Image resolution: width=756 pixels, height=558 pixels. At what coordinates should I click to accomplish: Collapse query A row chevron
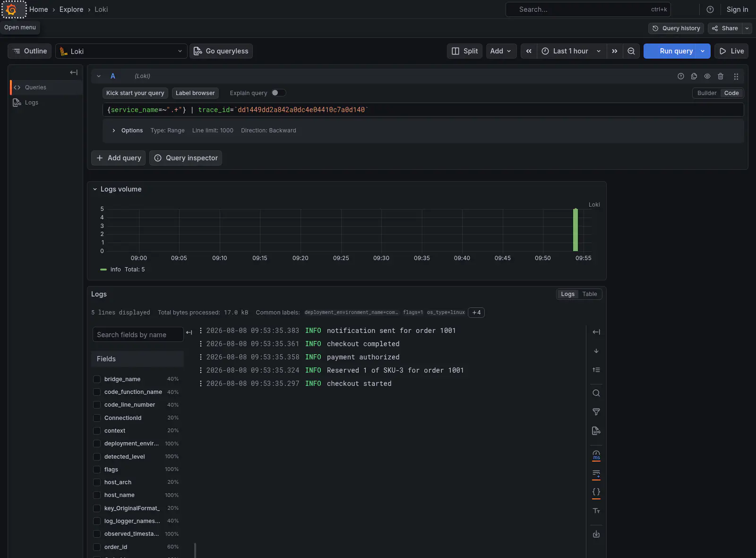click(99, 76)
